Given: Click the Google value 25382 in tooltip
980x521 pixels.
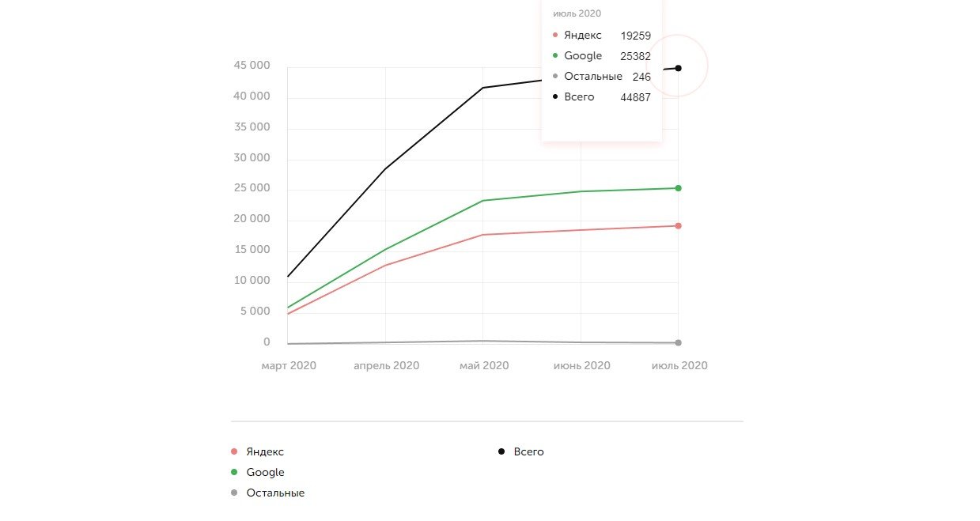Looking at the screenshot, I should pos(636,56).
